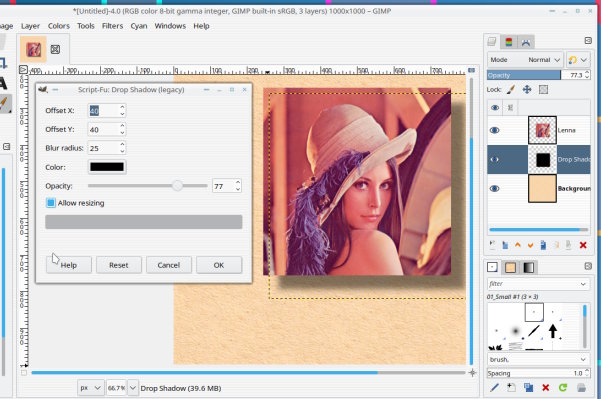Image resolution: width=601 pixels, height=399 pixels.
Task: Switch to the Brushes tab in lower dock
Action: (492, 267)
